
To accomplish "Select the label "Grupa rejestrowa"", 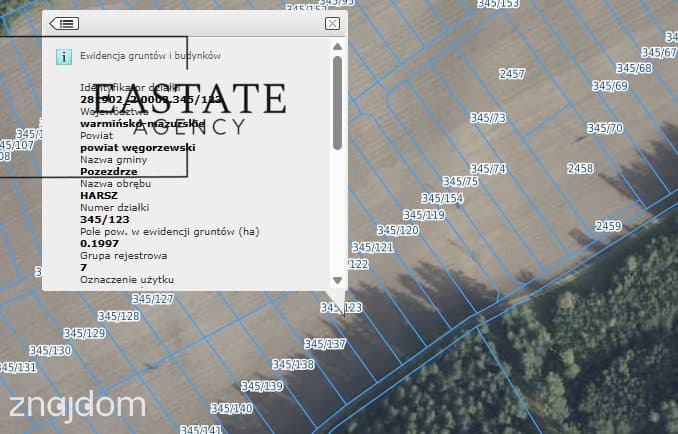I will (x=123, y=256).
